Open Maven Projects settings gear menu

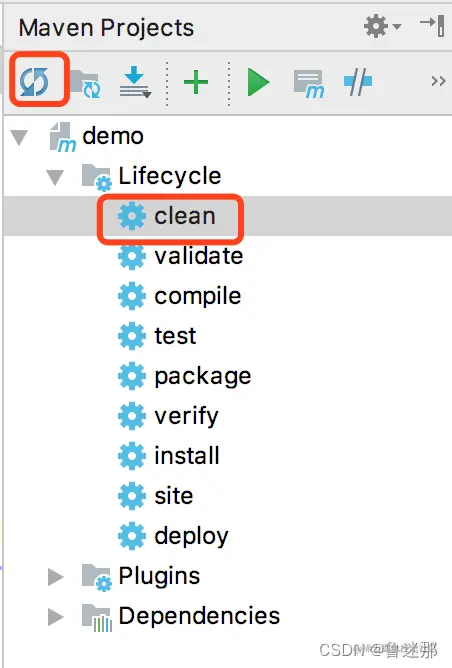(x=382, y=26)
